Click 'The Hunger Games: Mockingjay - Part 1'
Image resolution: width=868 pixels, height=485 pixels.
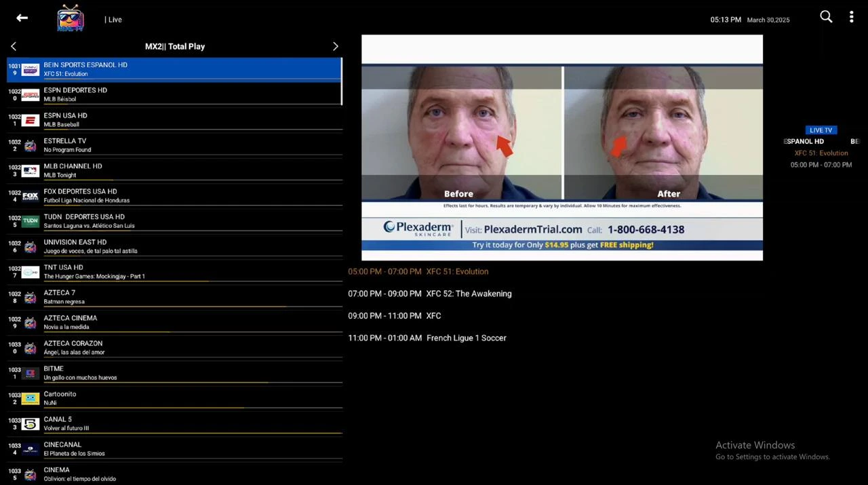click(x=94, y=277)
